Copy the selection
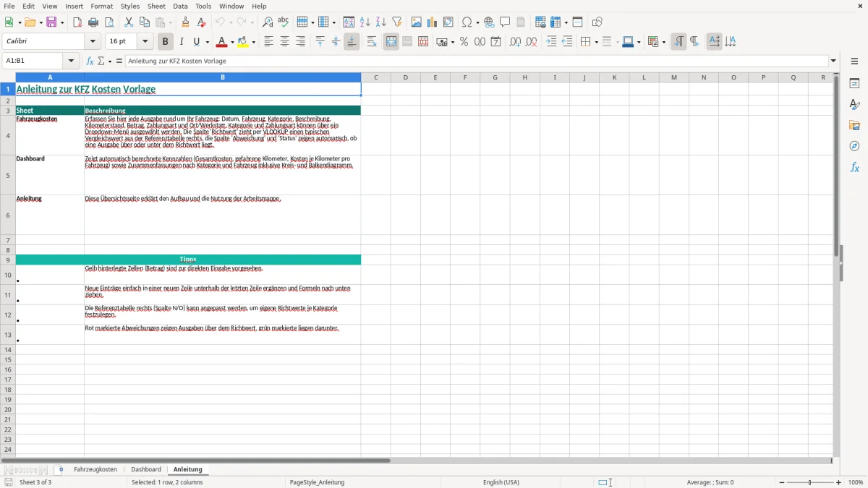Image resolution: width=868 pixels, height=488 pixels. pyautogui.click(x=145, y=22)
